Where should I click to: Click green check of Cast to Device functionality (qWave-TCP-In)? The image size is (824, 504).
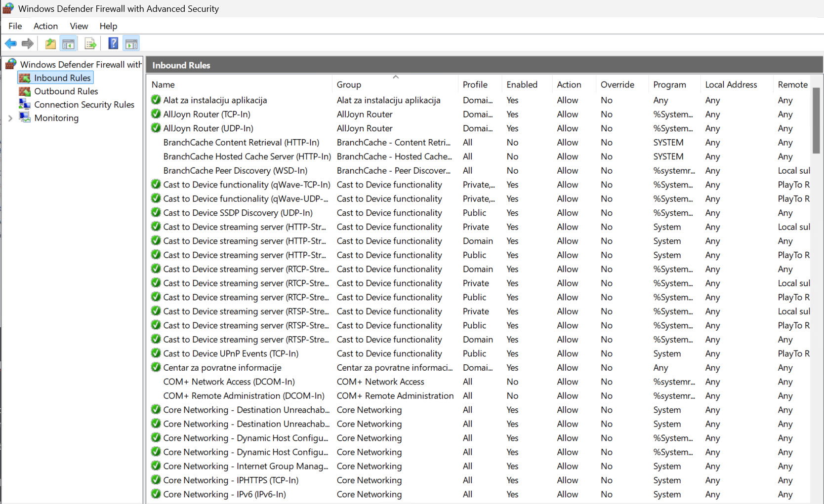click(x=156, y=184)
